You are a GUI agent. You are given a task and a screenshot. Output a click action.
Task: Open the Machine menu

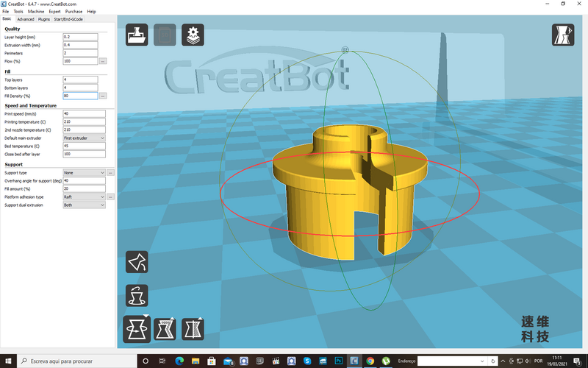(36, 12)
